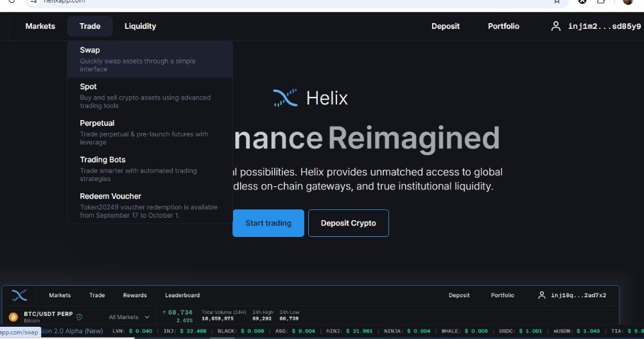Image resolution: width=644 pixels, height=339 pixels.
Task: Click the 68,734 price value
Action: pos(180,313)
